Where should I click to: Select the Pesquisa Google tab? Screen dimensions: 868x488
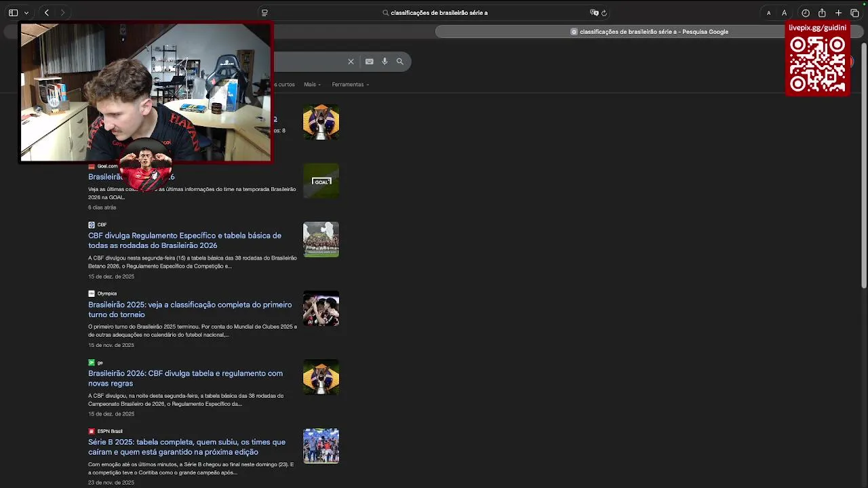tap(650, 32)
